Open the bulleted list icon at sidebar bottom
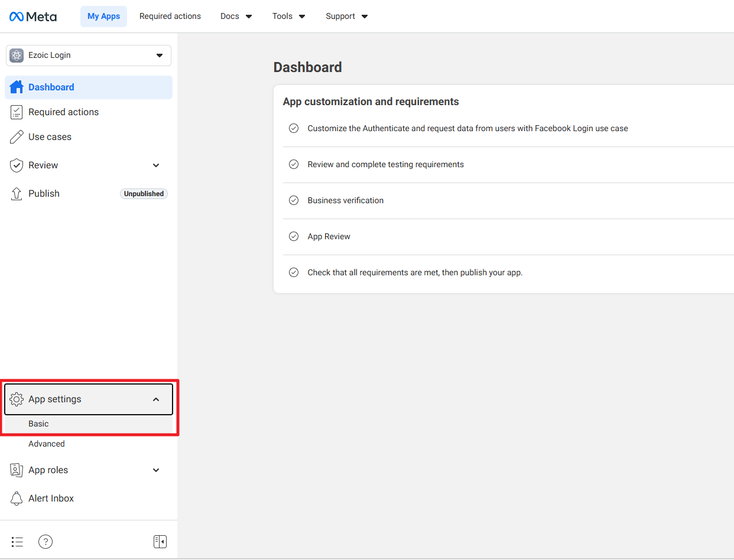This screenshot has height=560, width=734. tap(17, 542)
